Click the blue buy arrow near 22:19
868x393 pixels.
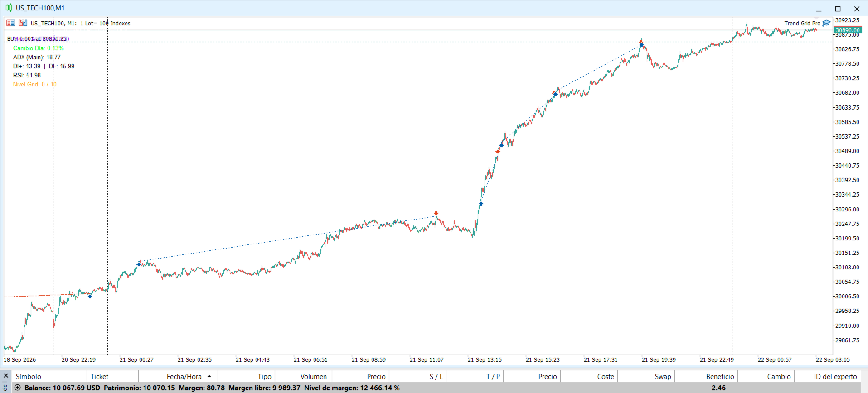click(x=90, y=296)
